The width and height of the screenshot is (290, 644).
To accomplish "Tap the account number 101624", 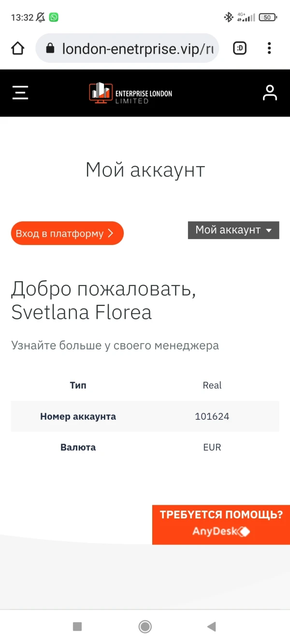I will (212, 416).
